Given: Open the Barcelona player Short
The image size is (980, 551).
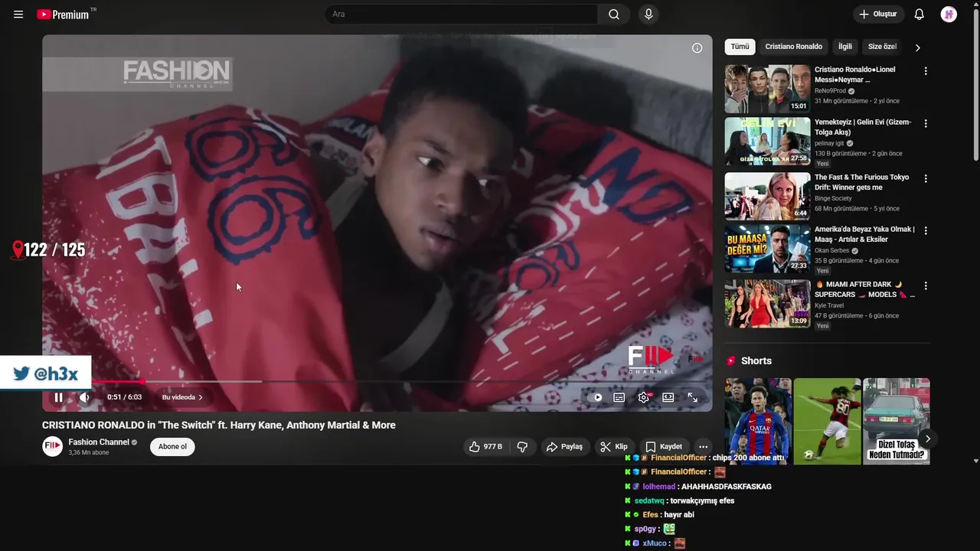Looking at the screenshot, I should pos(758,421).
